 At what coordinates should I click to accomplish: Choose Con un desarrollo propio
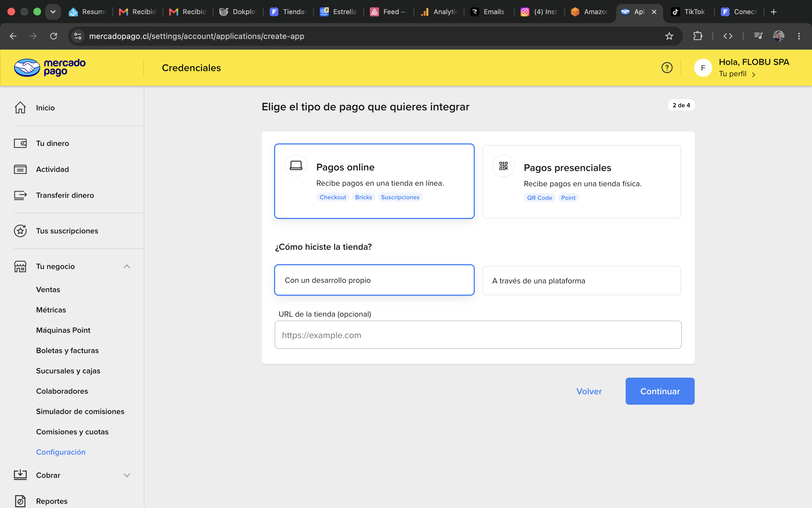click(374, 280)
